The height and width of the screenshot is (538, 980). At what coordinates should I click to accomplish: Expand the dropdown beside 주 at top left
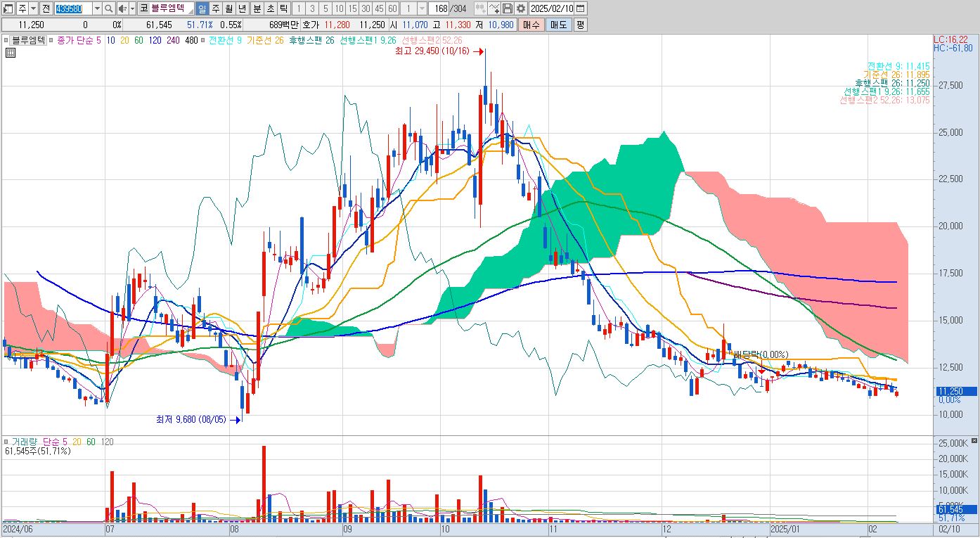[x=34, y=8]
